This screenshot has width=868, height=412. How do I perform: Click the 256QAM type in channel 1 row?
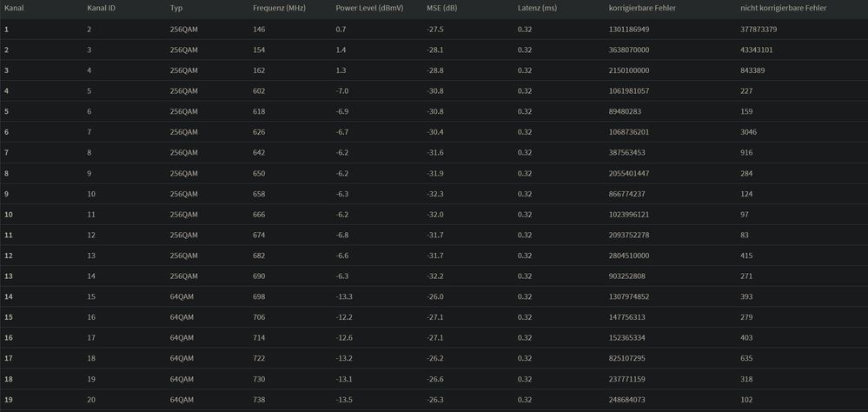point(184,30)
